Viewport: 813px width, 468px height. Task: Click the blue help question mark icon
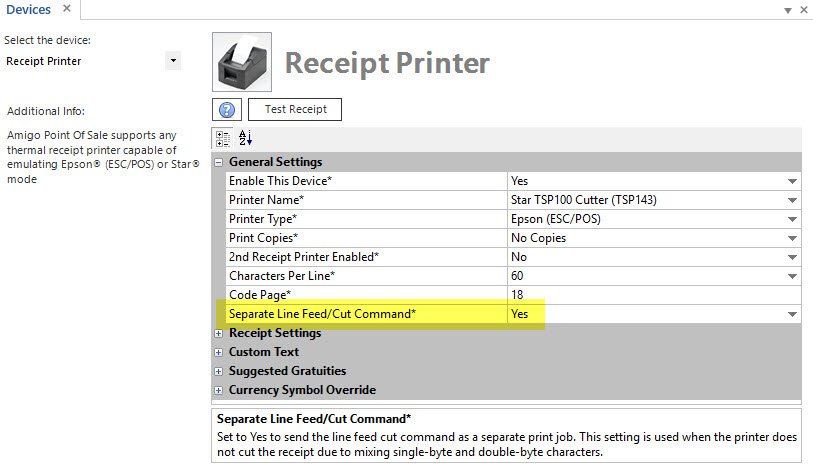[227, 110]
